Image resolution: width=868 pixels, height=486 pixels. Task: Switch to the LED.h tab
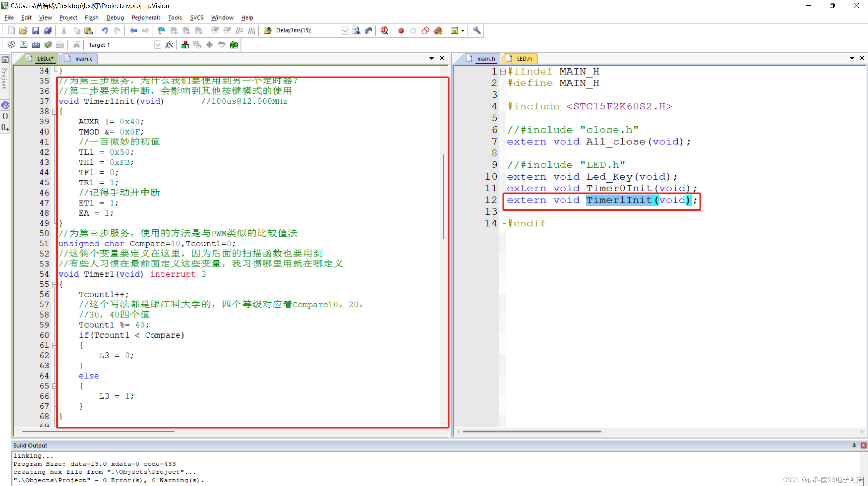pyautogui.click(x=523, y=59)
